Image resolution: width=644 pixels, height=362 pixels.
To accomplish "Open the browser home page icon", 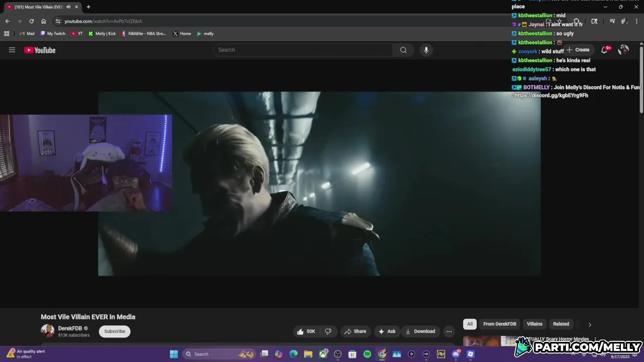I will [43, 21].
